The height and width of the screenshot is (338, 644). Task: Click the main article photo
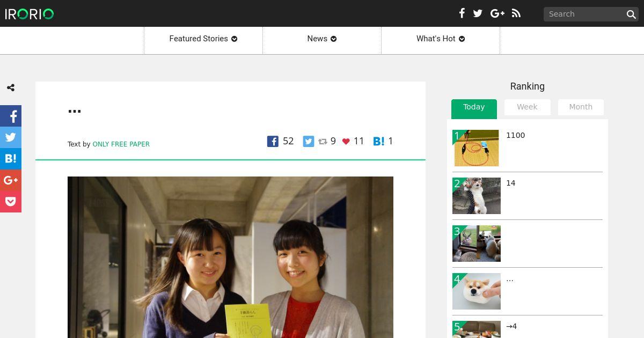(x=230, y=257)
